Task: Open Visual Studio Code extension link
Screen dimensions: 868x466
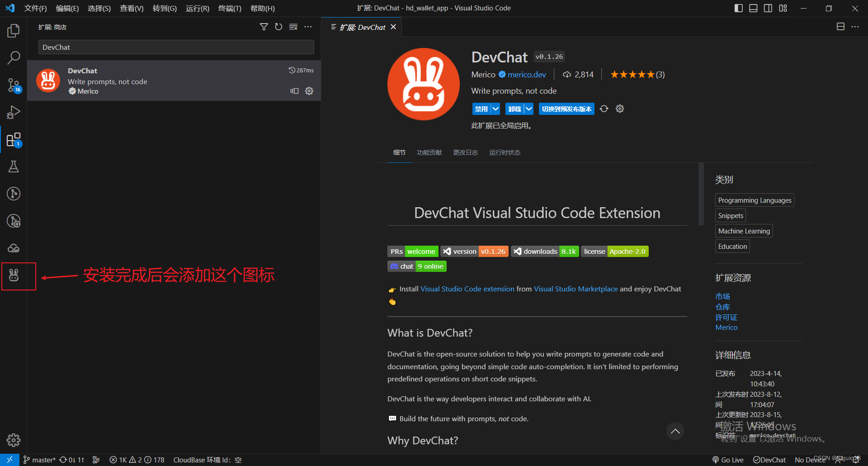Action: coord(467,289)
